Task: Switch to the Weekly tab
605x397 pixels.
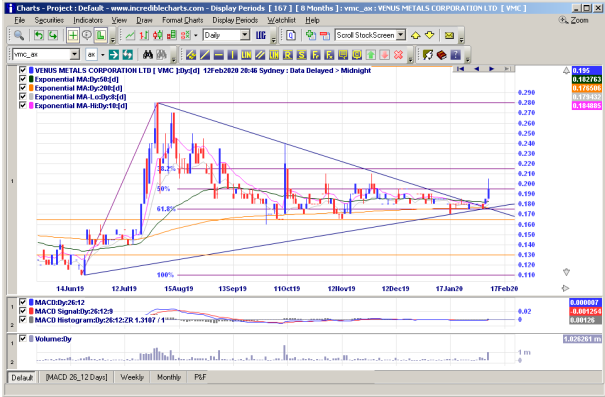Action: [x=132, y=377]
